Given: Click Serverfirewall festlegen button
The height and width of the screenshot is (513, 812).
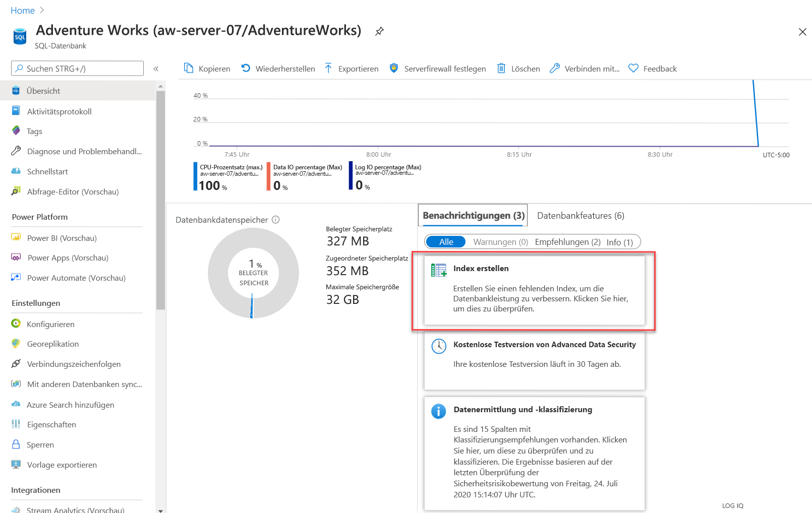Looking at the screenshot, I should click(437, 69).
